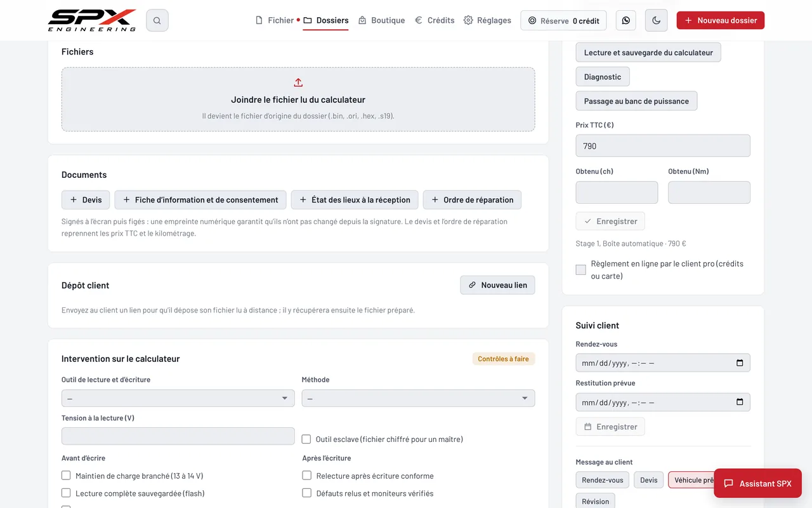
Task: Choose the Devis message template
Action: pyautogui.click(x=649, y=480)
